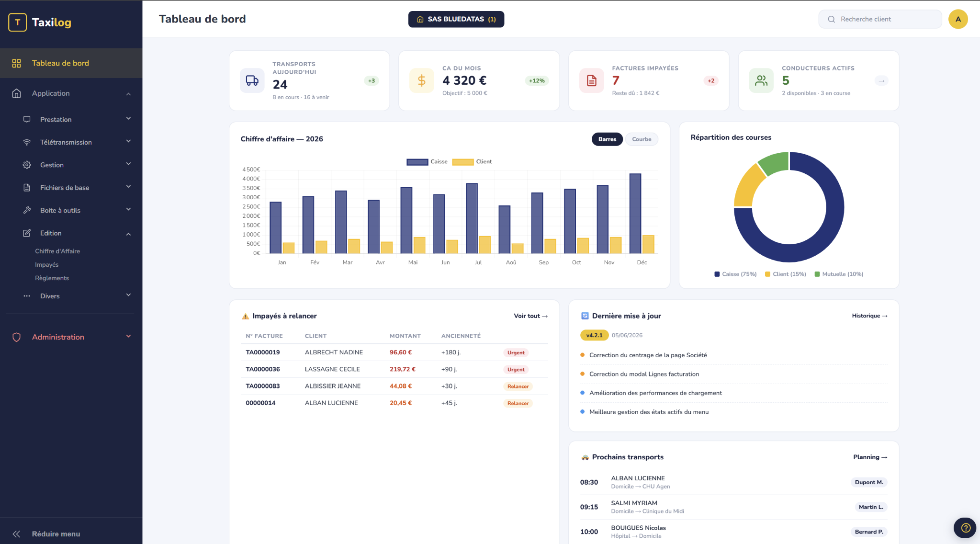Click the Divers three-dots icon
The width and height of the screenshot is (980, 544).
27,296
